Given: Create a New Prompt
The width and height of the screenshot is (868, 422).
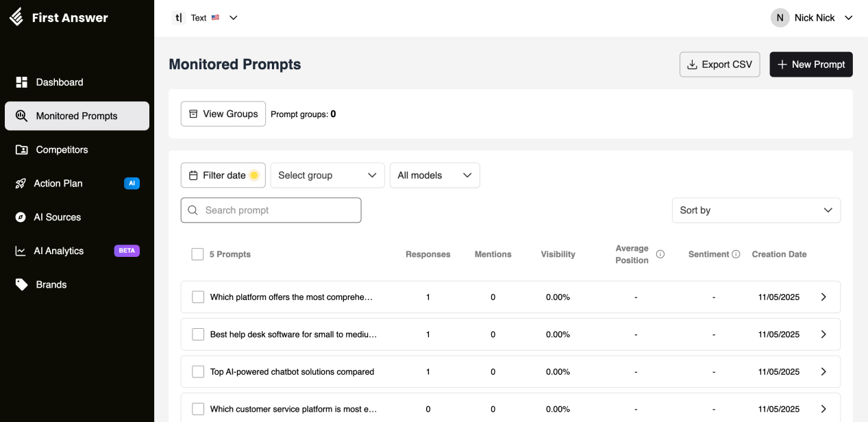Looking at the screenshot, I should [x=811, y=64].
